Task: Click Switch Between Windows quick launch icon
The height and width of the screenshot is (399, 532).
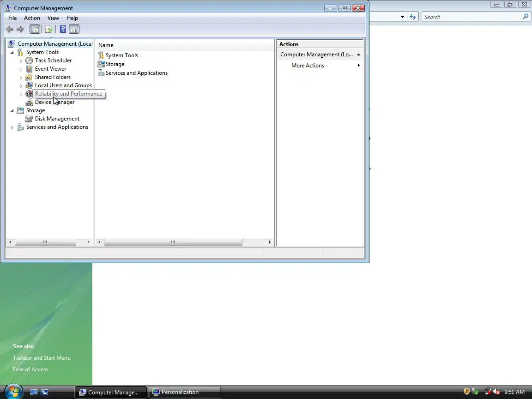Action: [x=44, y=392]
